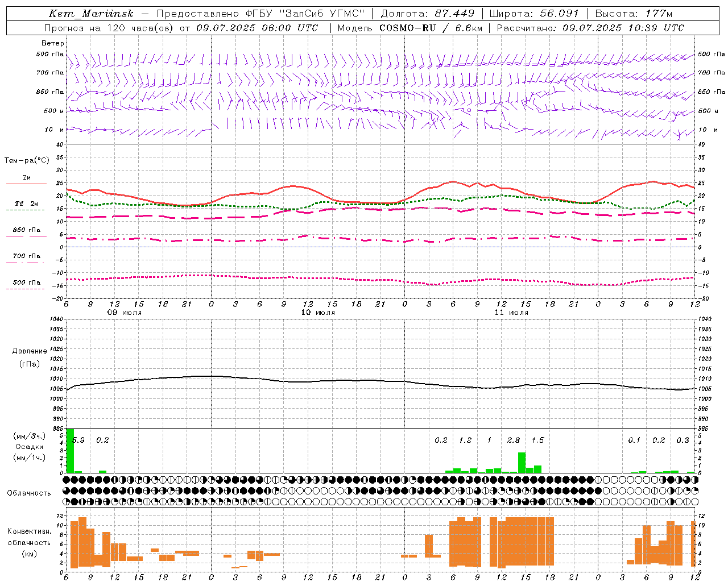
Task: Click the 0.1 precipitation total
Action: (634, 440)
